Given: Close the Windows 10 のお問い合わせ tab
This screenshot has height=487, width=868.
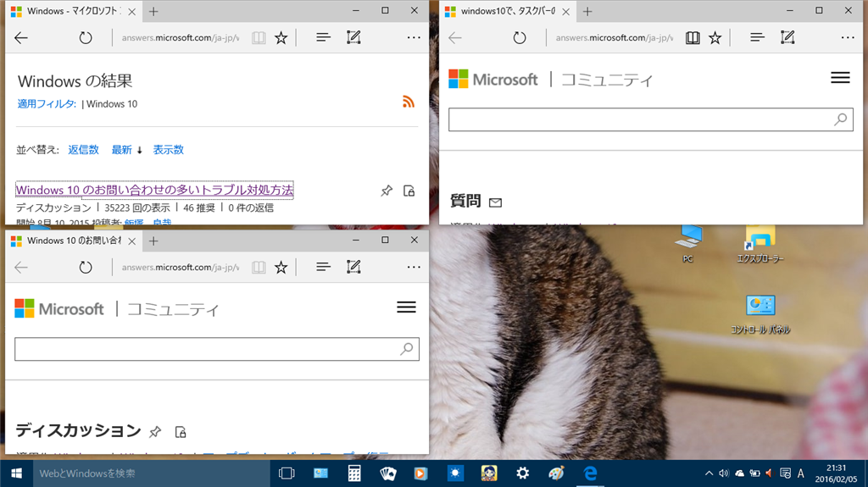Looking at the screenshot, I should (131, 241).
